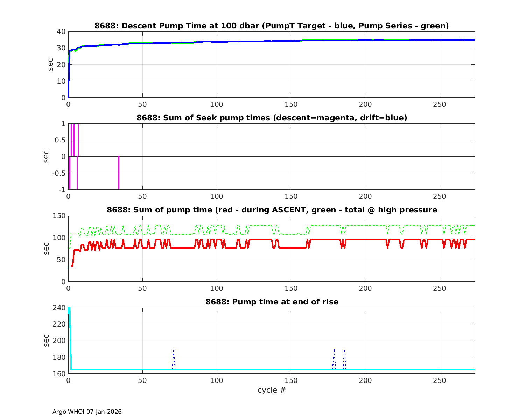Click the Argo WHOI 07-Jan-2026 footer text
The image size is (525, 420).
pyautogui.click(x=87, y=412)
